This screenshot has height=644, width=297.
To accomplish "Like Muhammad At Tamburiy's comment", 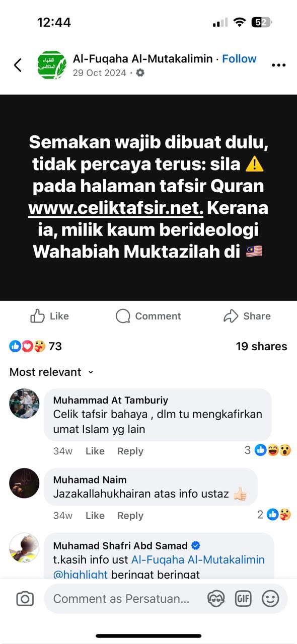I will [95, 451].
